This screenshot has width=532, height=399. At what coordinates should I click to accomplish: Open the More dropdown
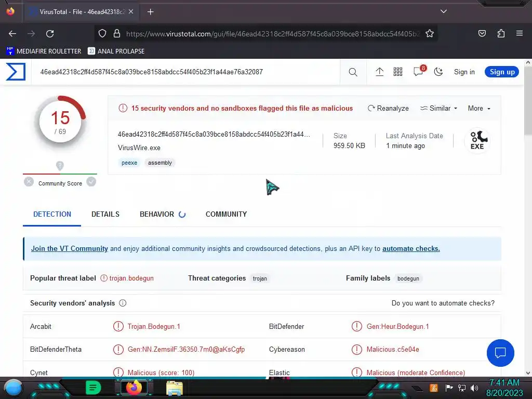(479, 108)
